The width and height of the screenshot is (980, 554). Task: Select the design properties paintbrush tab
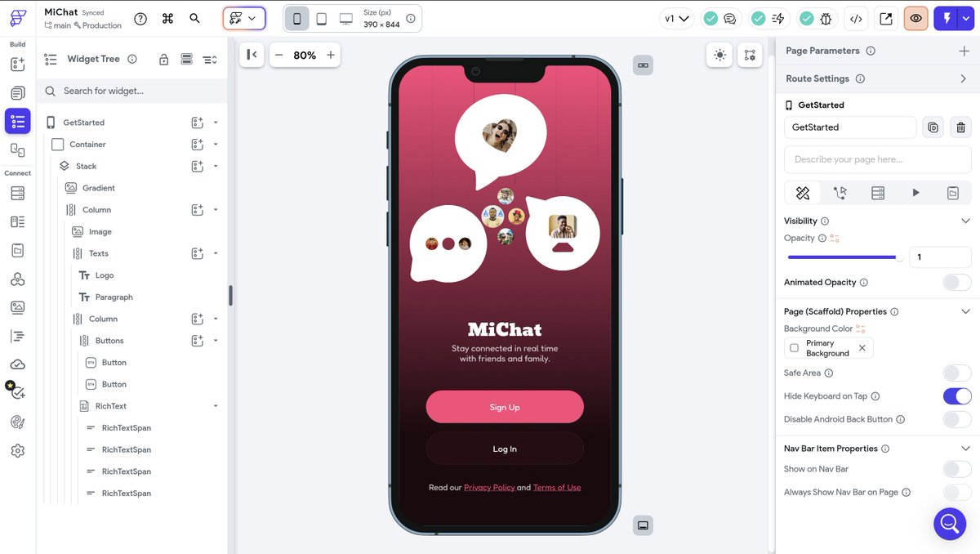click(x=803, y=193)
